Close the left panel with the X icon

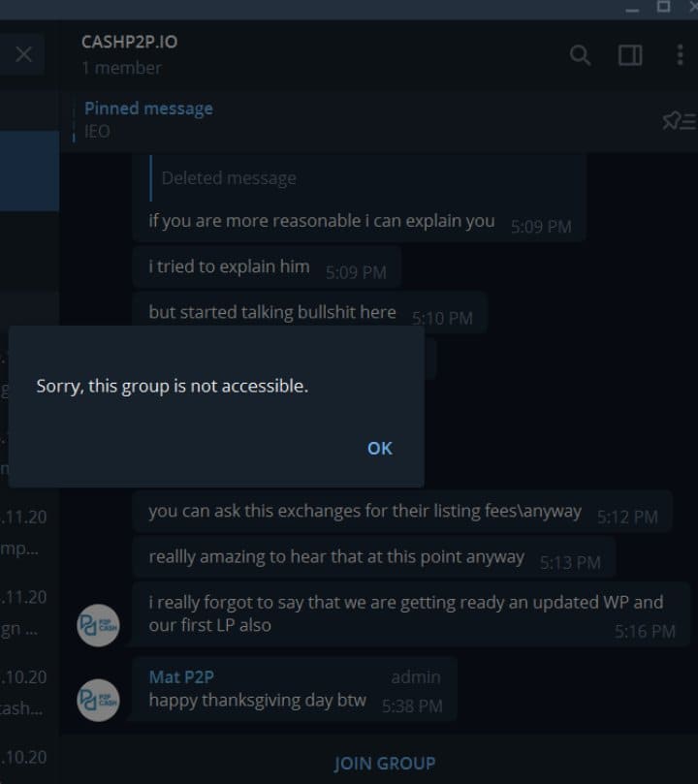(x=23, y=54)
